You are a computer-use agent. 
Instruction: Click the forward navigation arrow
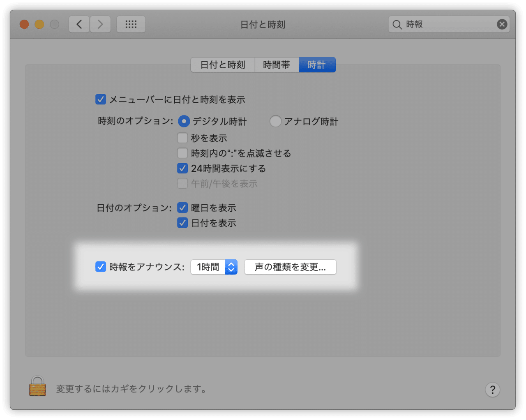tap(100, 24)
